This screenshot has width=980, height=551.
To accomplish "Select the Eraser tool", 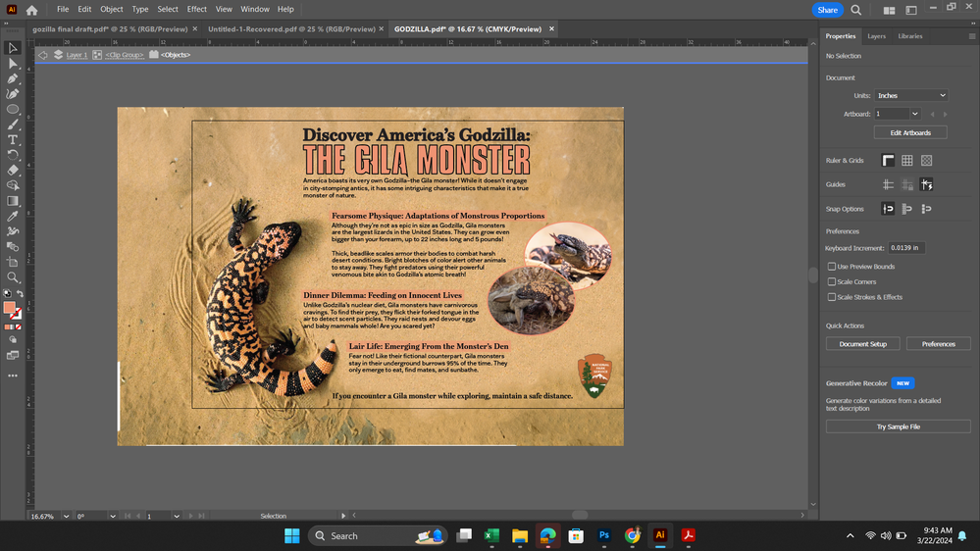I will point(13,170).
